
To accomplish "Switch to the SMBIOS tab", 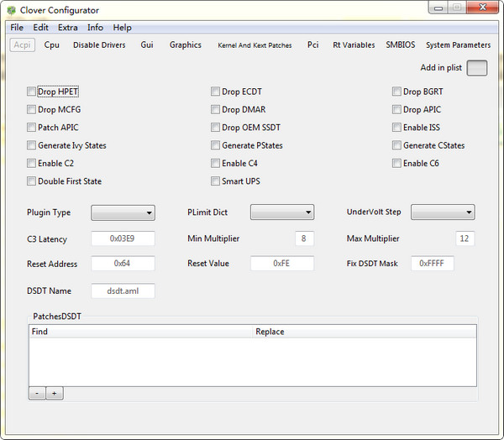I will [400, 45].
